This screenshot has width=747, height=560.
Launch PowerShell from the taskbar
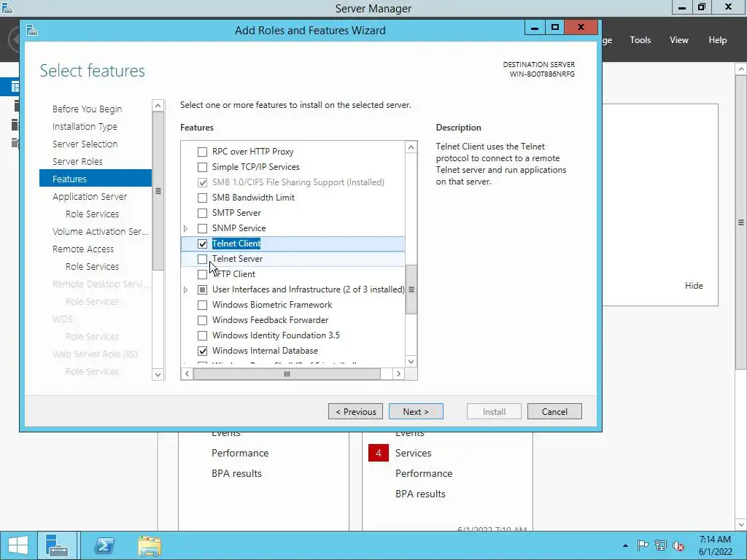[104, 545]
